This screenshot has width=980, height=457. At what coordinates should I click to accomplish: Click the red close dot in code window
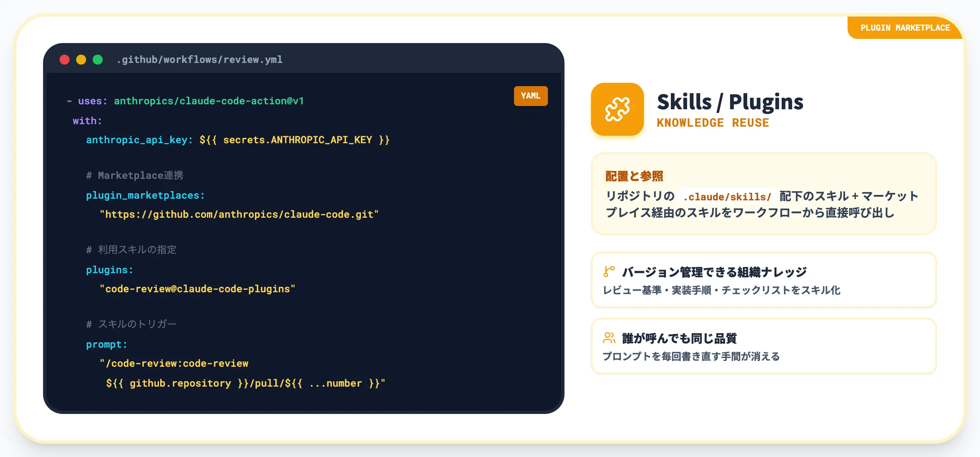pos(65,60)
